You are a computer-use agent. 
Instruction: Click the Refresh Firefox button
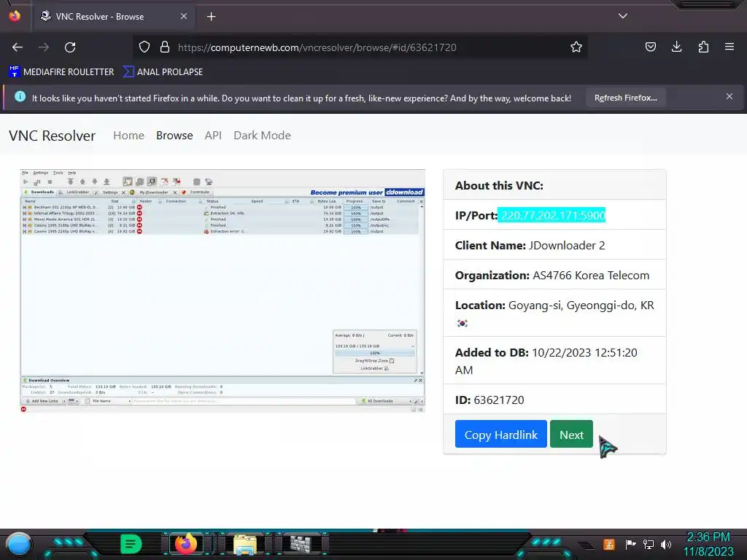pyautogui.click(x=625, y=98)
